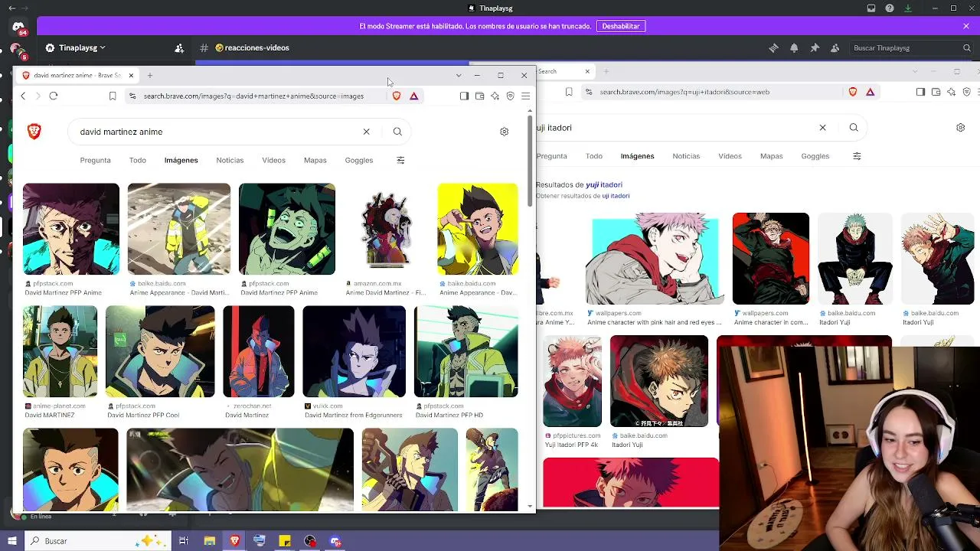Open the Videos tab in david martinez window
The width and height of the screenshot is (980, 551).
point(273,160)
